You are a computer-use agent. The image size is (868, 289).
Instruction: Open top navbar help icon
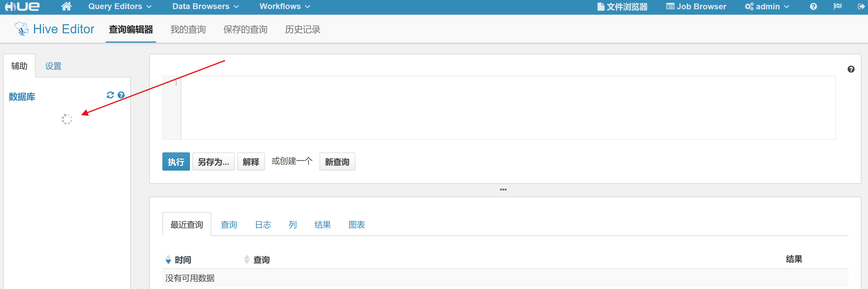point(813,6)
